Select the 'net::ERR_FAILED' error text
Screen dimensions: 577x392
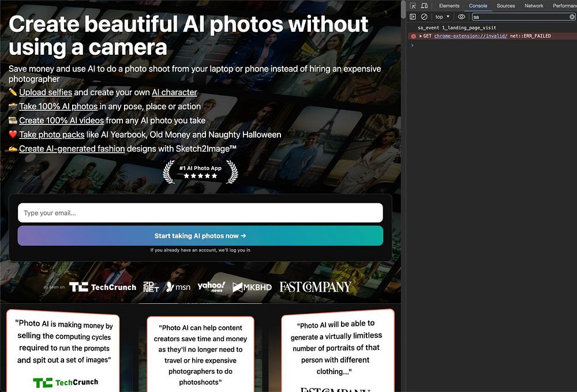tap(530, 36)
